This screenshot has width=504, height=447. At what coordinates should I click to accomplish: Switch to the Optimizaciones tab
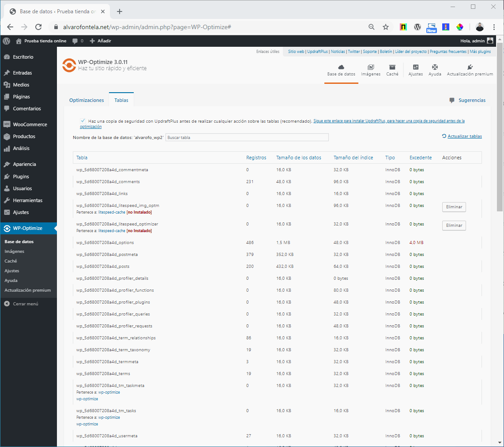click(86, 100)
